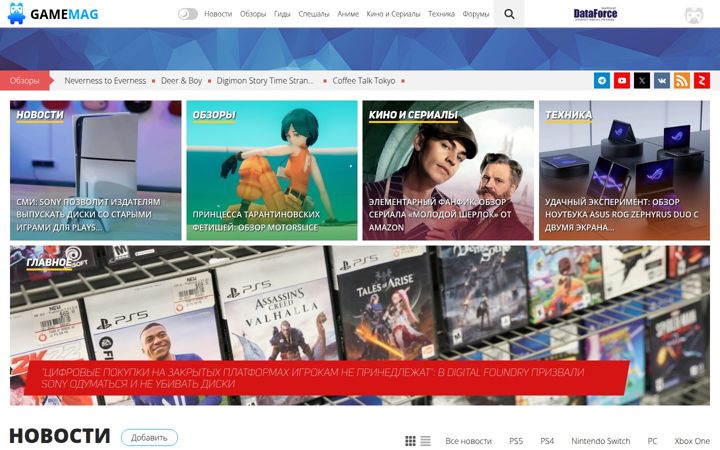Click the Добавить button
This screenshot has width=720, height=450.
(x=149, y=438)
